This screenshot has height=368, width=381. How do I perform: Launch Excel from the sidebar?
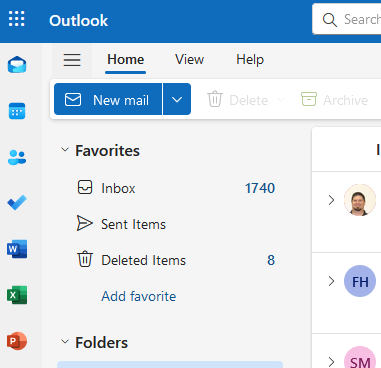[17, 295]
